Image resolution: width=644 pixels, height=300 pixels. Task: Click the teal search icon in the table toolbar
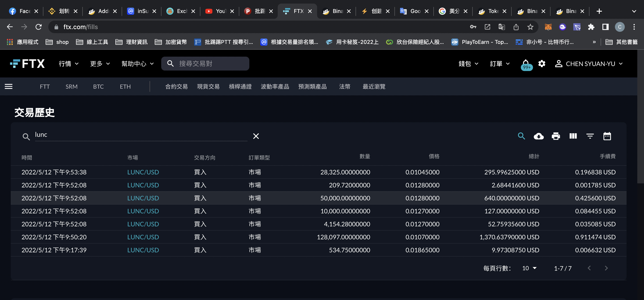pyautogui.click(x=521, y=136)
